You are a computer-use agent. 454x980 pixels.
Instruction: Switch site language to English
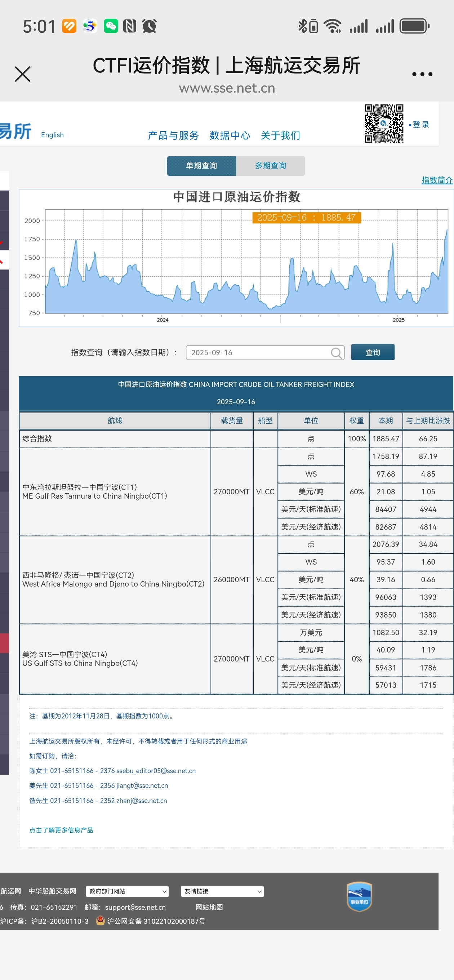pos(53,135)
